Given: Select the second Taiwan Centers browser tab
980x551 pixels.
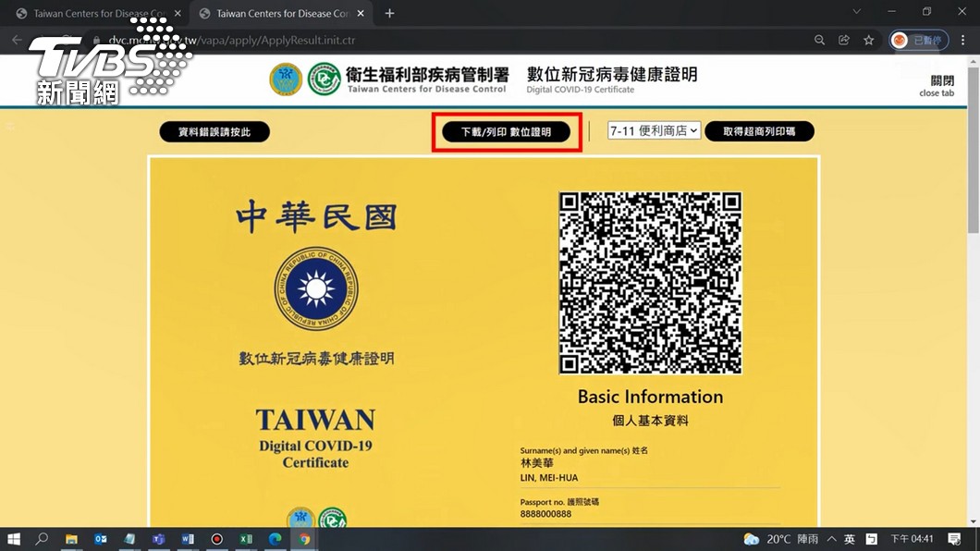Looking at the screenshot, I should 283,13.
